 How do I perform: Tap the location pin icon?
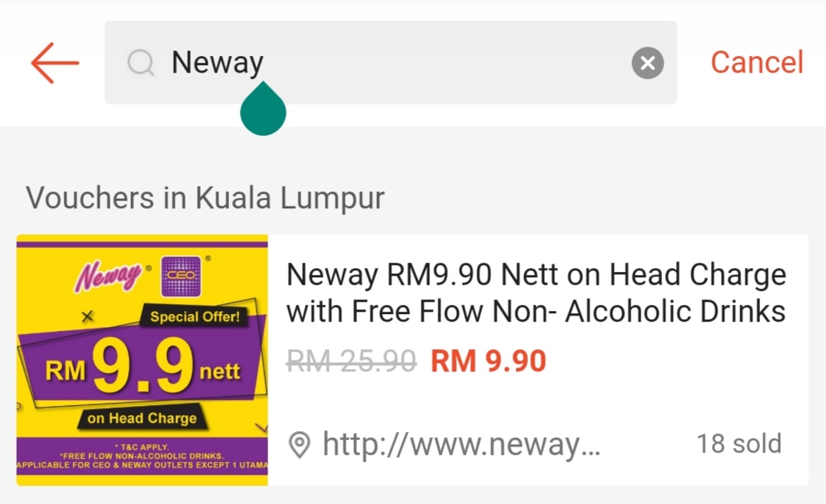pyautogui.click(x=300, y=444)
